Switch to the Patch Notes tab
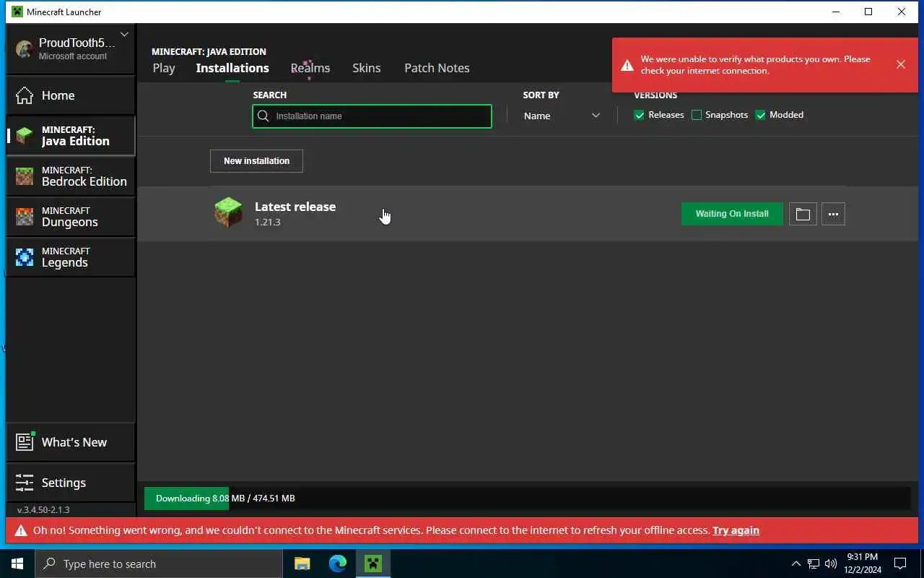Screen dimensions: 924x578 [x=437, y=68]
